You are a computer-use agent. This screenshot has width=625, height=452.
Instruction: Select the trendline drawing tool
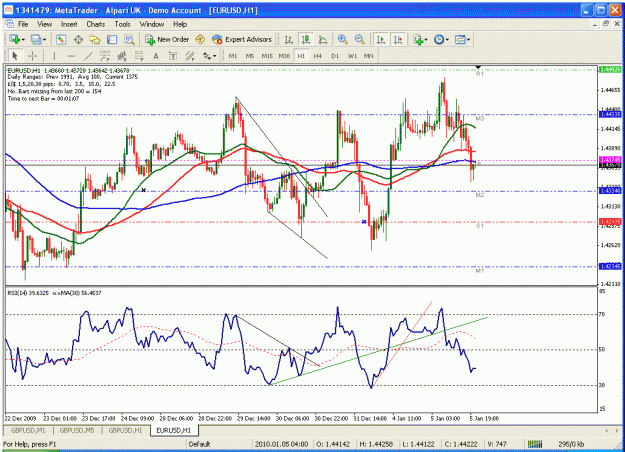(x=88, y=56)
